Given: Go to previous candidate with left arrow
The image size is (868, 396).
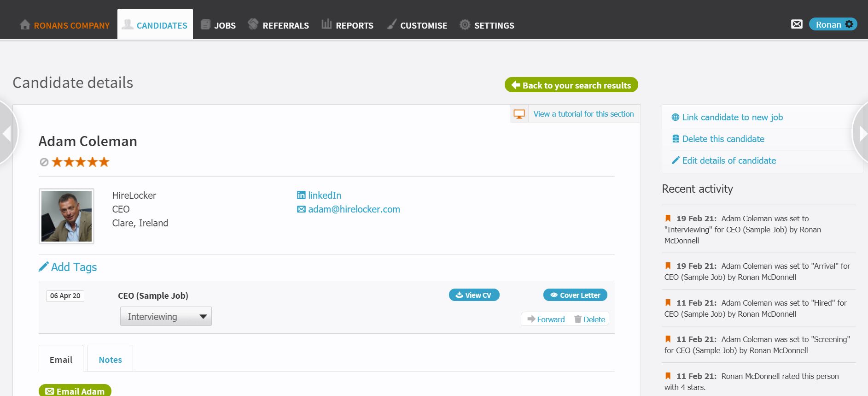Looking at the screenshot, I should coord(8,134).
